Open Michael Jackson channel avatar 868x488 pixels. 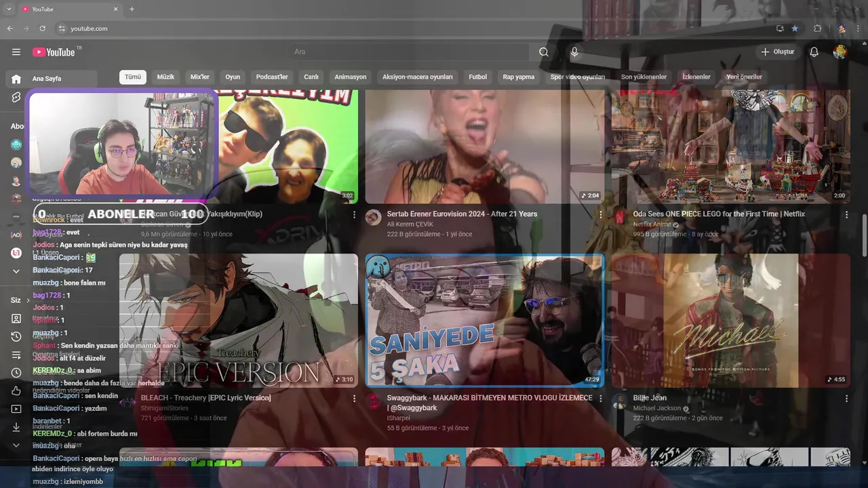coord(619,401)
